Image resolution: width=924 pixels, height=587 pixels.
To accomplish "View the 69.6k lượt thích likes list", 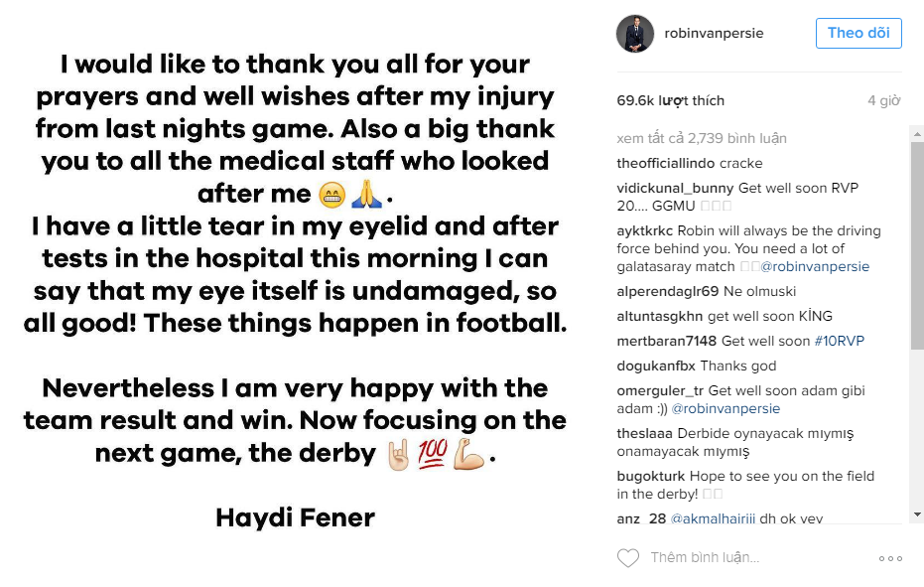I will 671,100.
